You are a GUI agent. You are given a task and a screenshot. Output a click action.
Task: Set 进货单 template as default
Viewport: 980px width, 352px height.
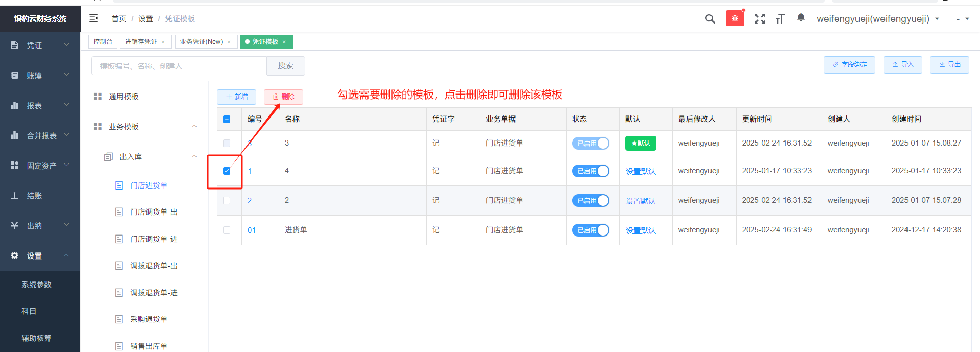[641, 231]
